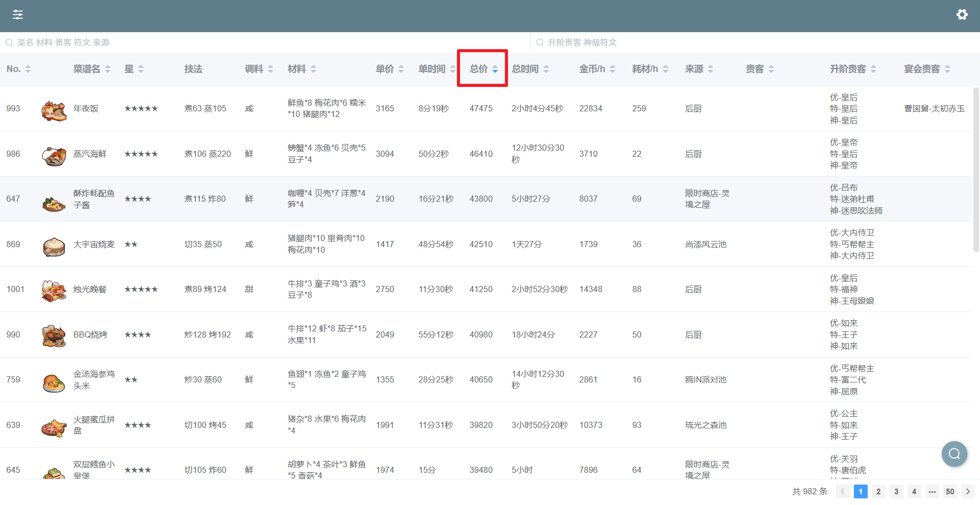Click the 烛光晚餐 dish icon
980x505 pixels.
pyautogui.click(x=54, y=290)
